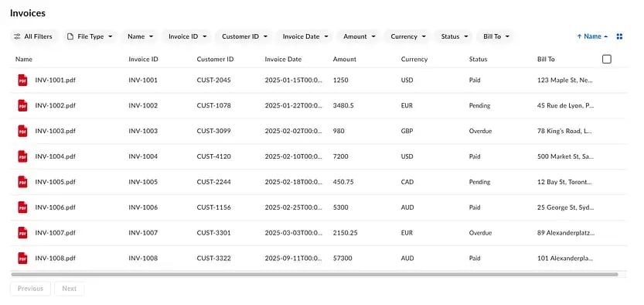Tick the select-all checkbox in header

(x=607, y=59)
